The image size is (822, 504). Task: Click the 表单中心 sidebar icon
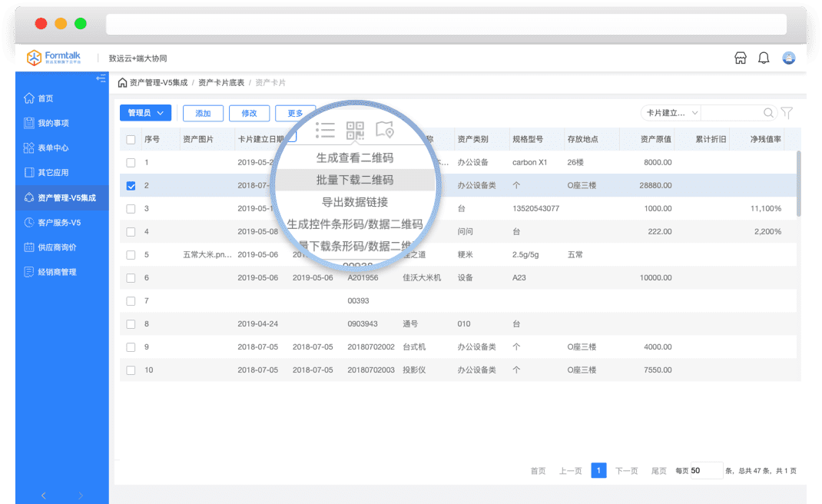coord(29,148)
